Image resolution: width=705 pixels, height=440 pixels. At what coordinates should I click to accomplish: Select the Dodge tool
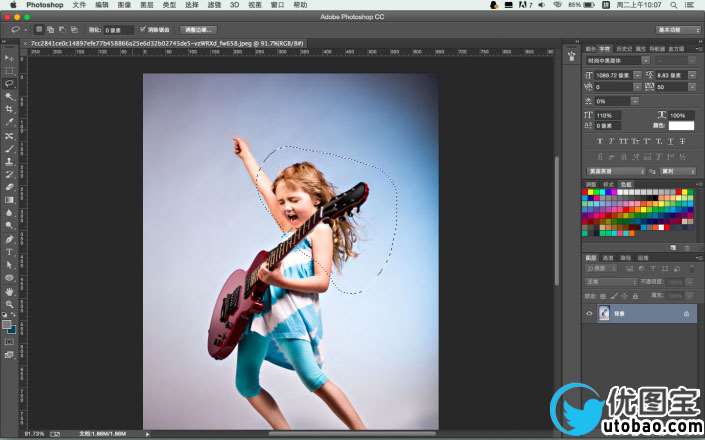9,226
